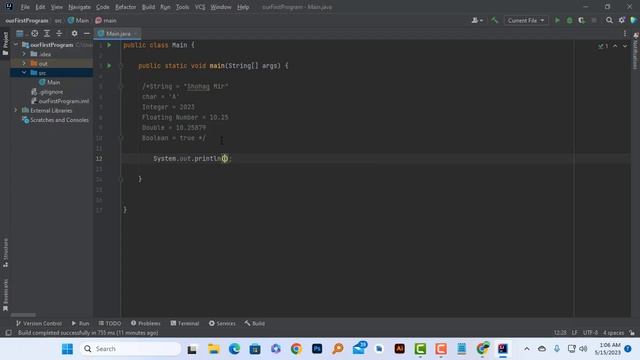640x360 pixels.
Task: Switch to the Main.java editor tab
Action: 118,33
